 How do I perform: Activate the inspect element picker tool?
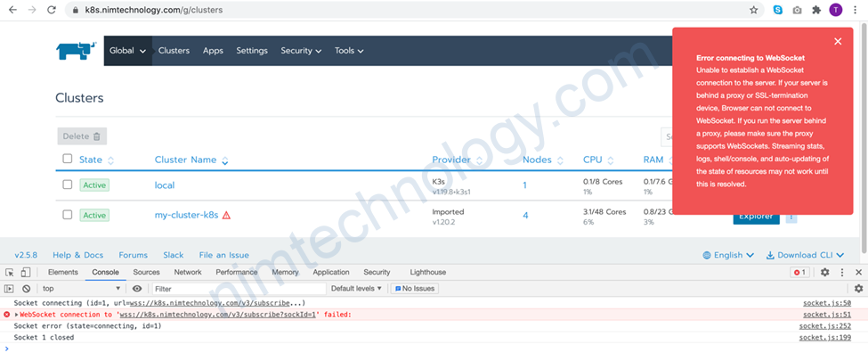[x=10, y=273]
